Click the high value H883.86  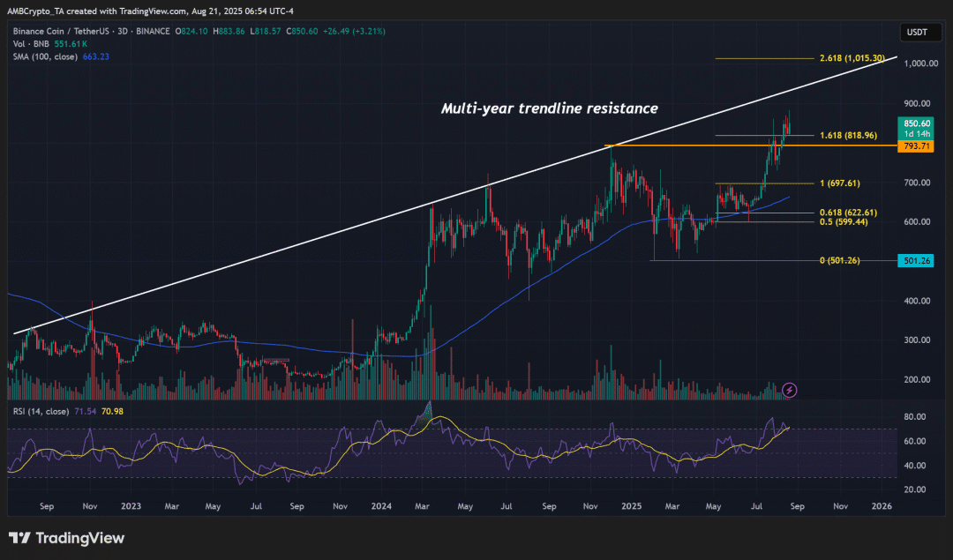(x=229, y=31)
